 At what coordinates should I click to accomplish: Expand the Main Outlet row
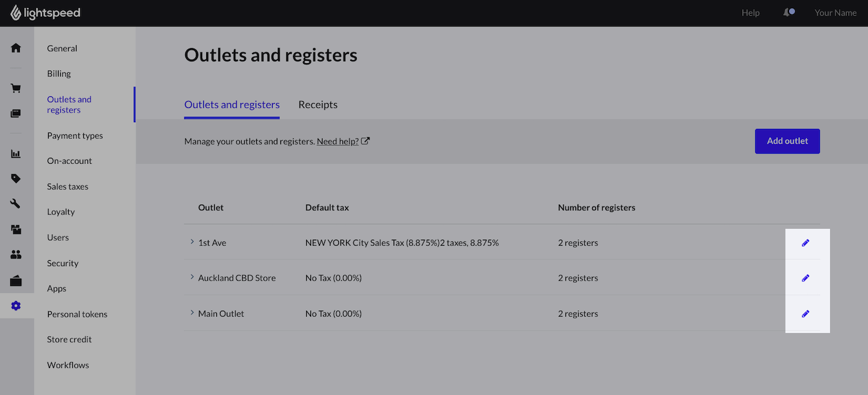pyautogui.click(x=192, y=313)
